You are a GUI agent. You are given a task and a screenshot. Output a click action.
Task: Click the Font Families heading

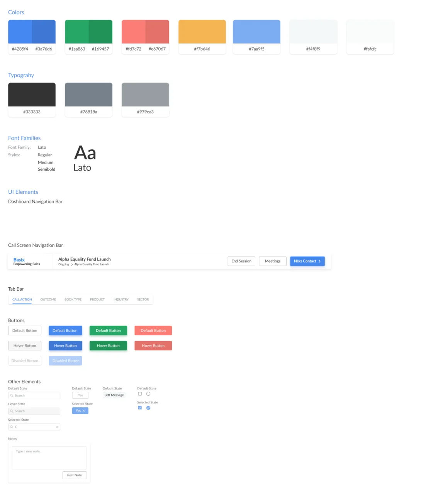24,138
